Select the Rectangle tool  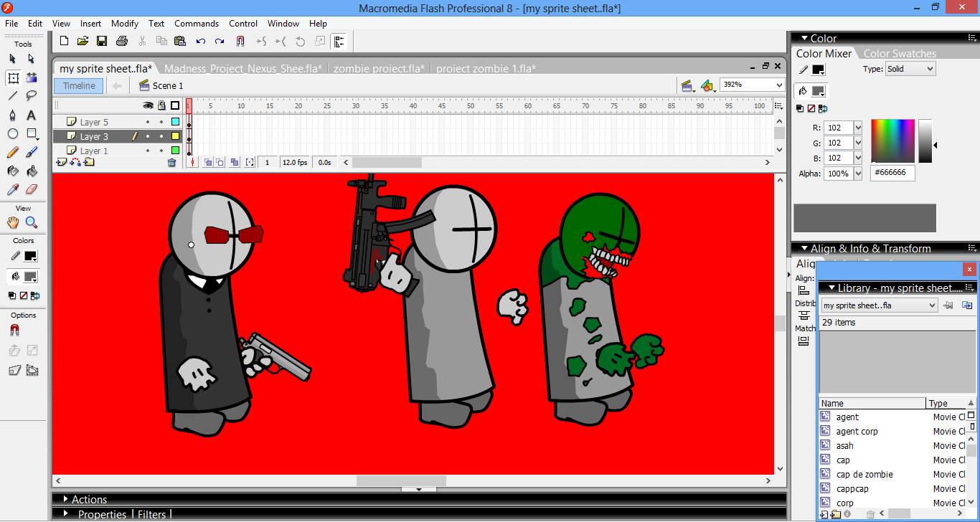[x=32, y=133]
